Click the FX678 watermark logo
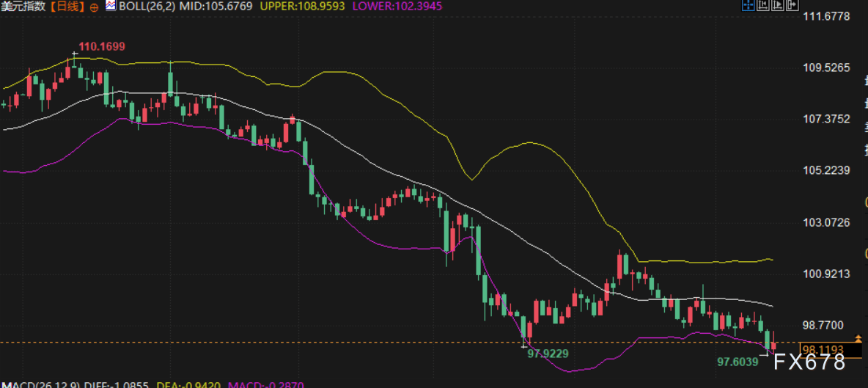The width and height of the screenshot is (868, 388). 809,362
